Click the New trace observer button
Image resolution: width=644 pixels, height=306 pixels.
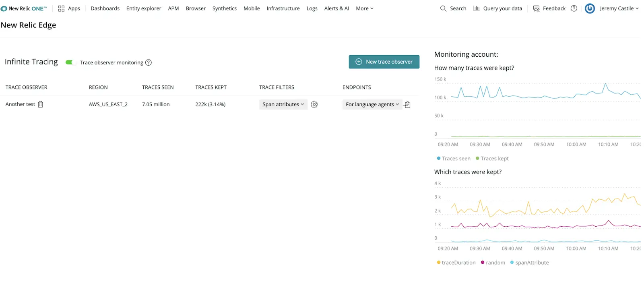coord(384,62)
